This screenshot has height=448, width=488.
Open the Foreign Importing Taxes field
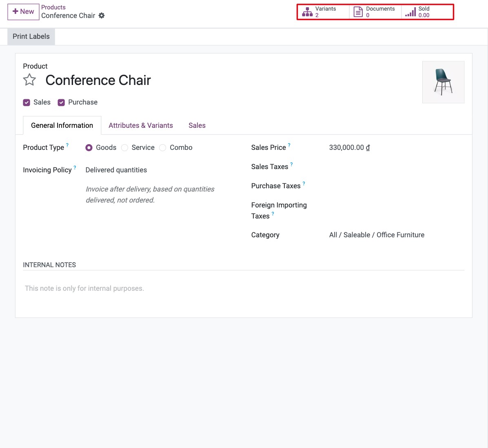(x=397, y=205)
